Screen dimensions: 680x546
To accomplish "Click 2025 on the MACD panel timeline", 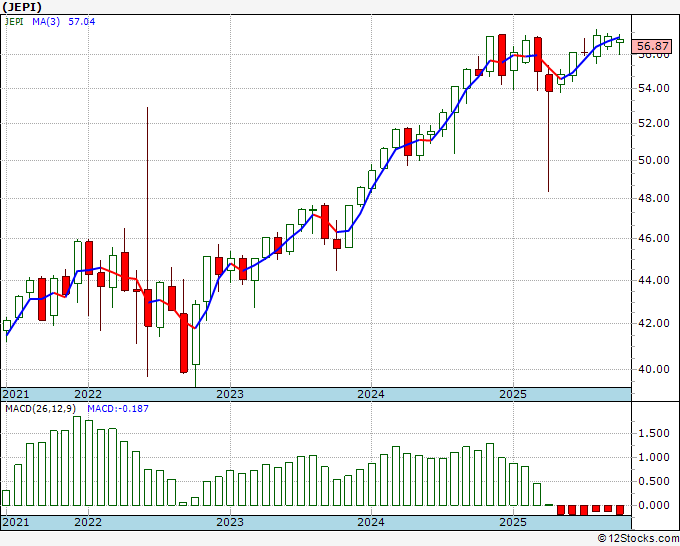I will click(513, 522).
